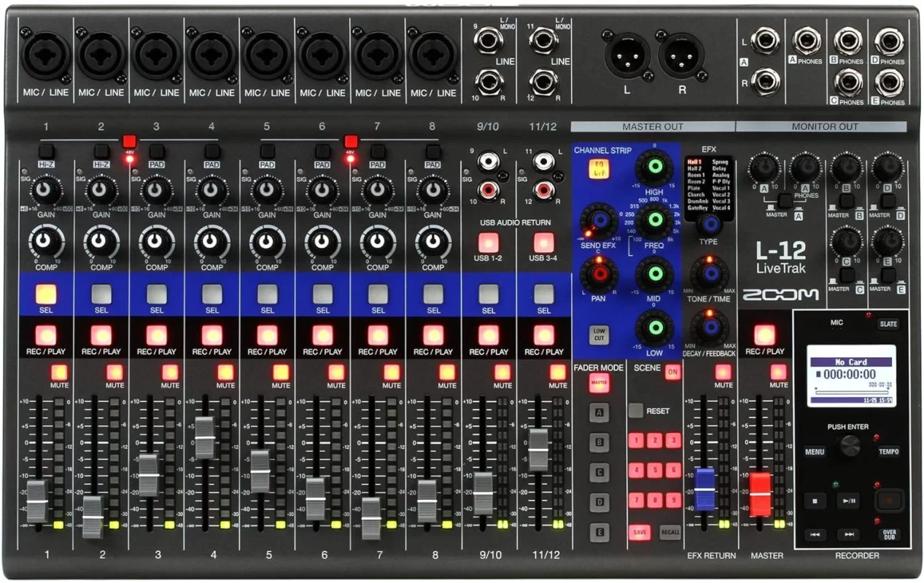Click the TONE / TIME effect knob
This screenshot has height=583, width=924.
(x=710, y=275)
